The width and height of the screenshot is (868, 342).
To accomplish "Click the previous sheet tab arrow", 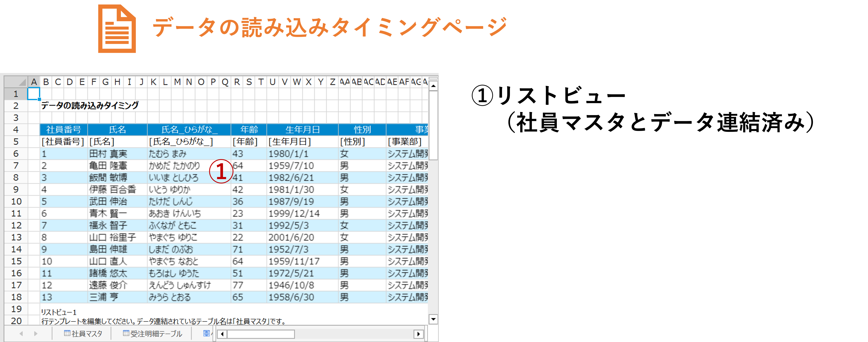I will coord(21,334).
